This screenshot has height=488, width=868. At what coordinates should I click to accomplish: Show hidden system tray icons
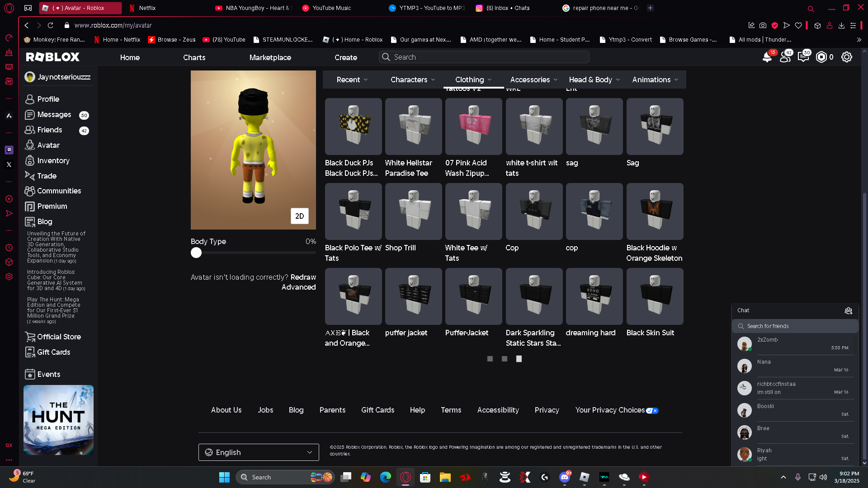pos(783,477)
